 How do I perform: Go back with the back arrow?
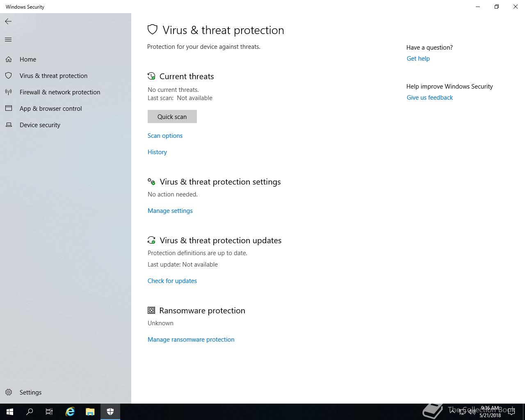pyautogui.click(x=8, y=21)
